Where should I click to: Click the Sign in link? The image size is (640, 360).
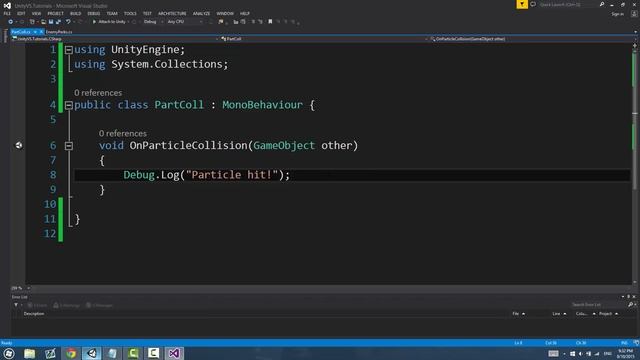click(x=618, y=14)
